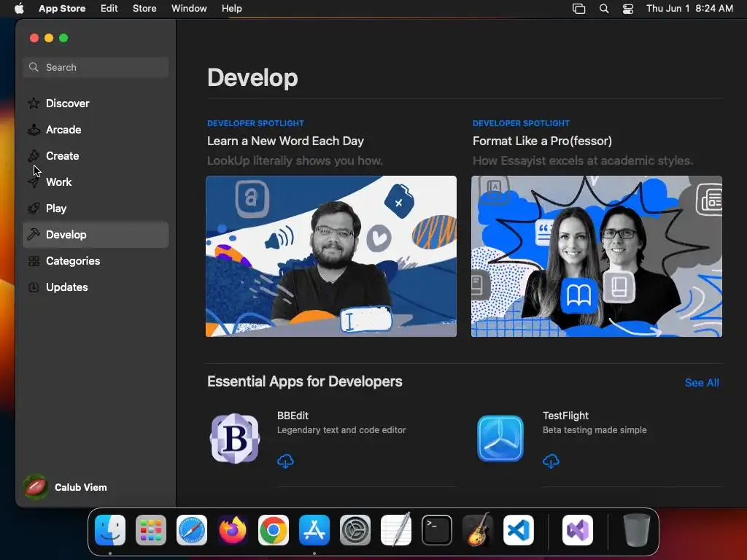Open Spotlight search in menu bar
747x560 pixels.
[x=603, y=9]
